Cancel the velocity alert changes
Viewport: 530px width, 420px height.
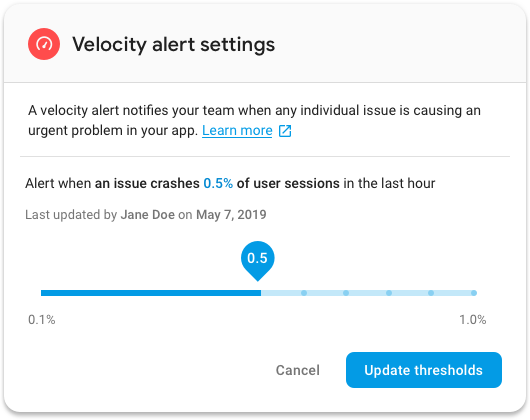pyautogui.click(x=298, y=370)
